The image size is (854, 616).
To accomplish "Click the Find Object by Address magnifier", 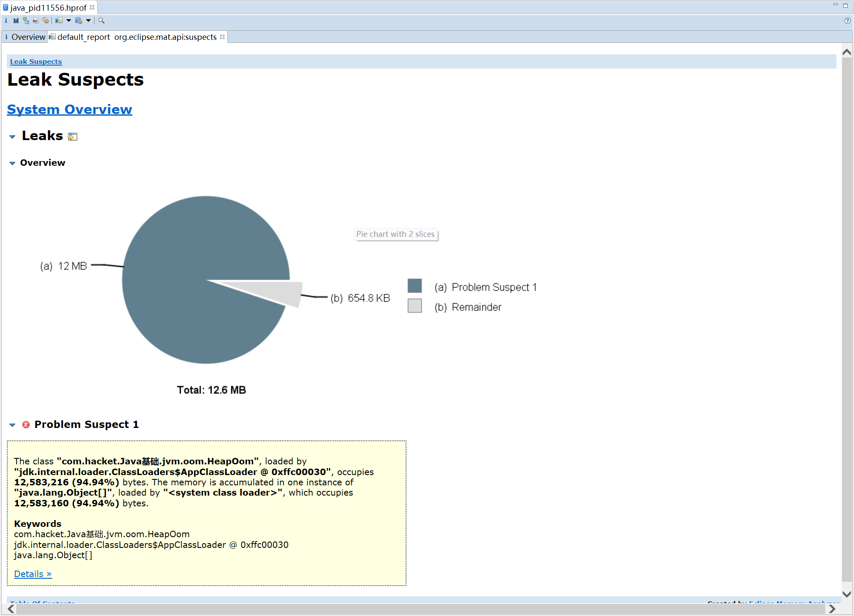I will [102, 21].
